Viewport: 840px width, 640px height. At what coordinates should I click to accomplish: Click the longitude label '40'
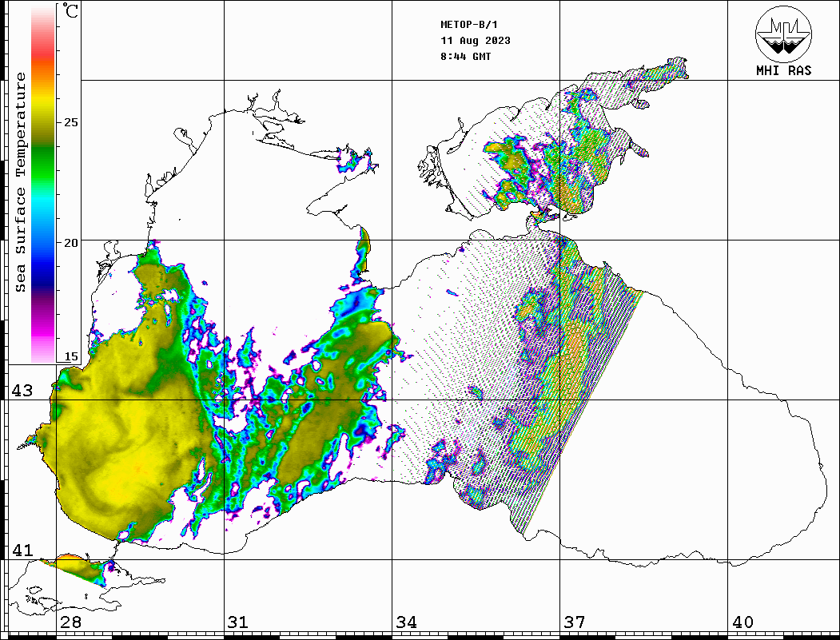coord(742,622)
